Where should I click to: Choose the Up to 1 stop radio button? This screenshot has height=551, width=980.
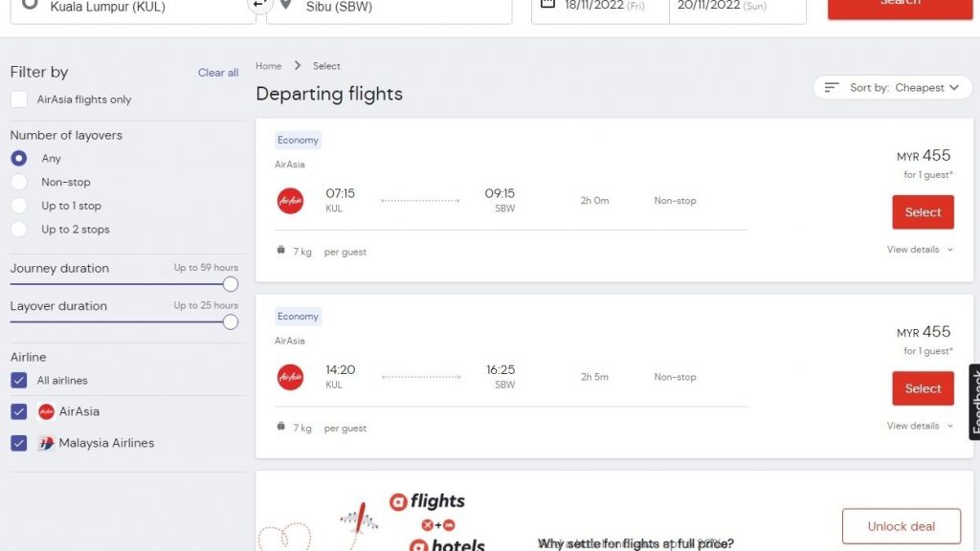19,206
